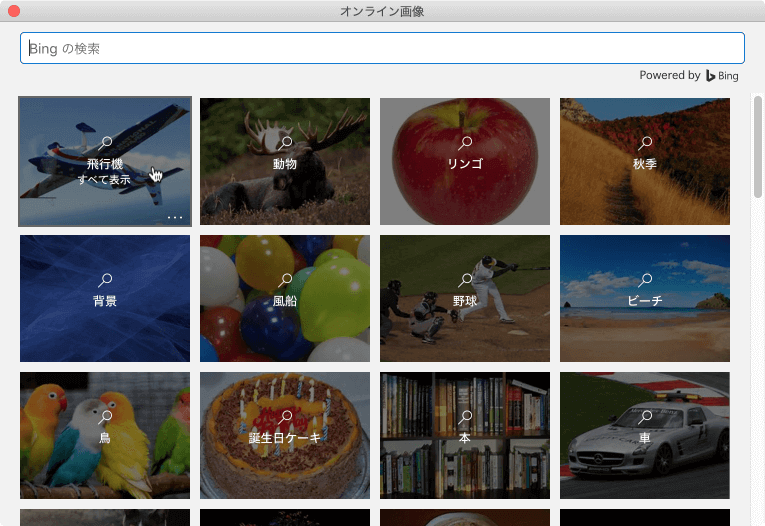Click the magnifier icon above 飛行機
This screenshot has height=526, width=765.
[x=105, y=142]
